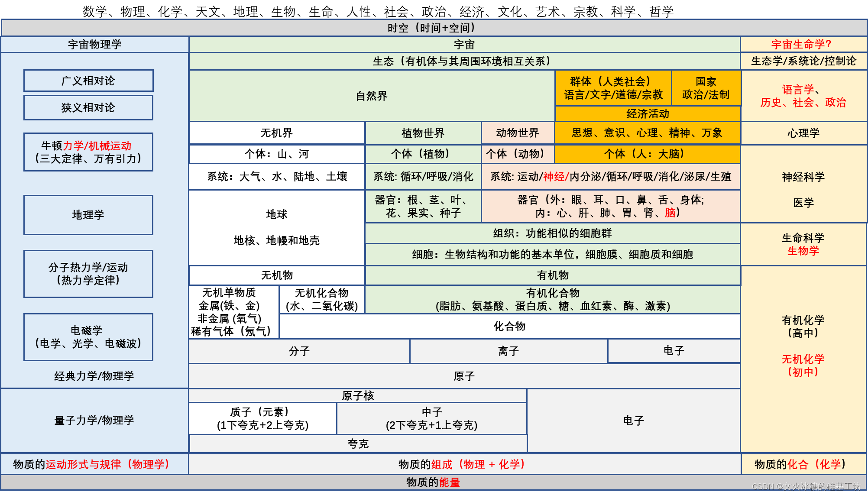This screenshot has width=868, height=495.
Task: Select the 离子 cell
Action: 509,351
